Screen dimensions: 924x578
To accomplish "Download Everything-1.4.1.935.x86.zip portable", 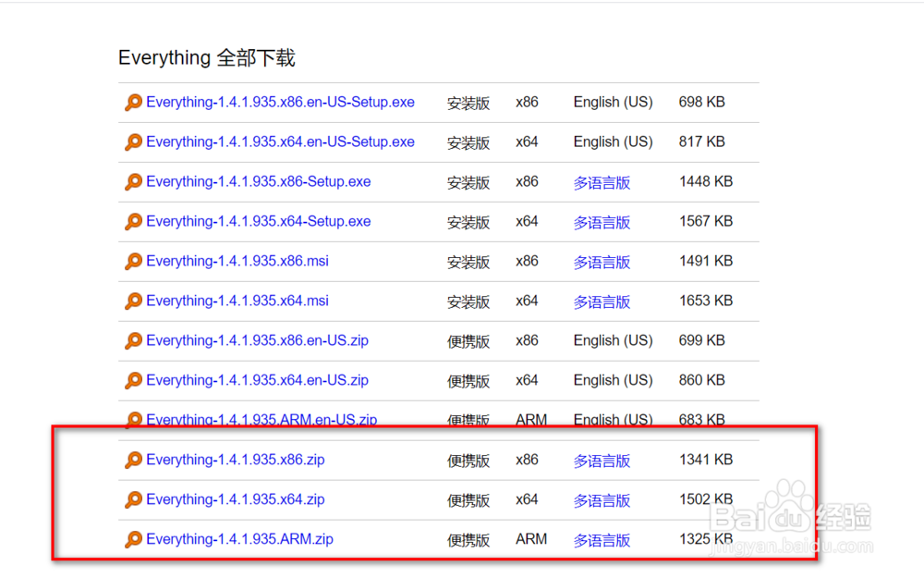I will point(235,460).
